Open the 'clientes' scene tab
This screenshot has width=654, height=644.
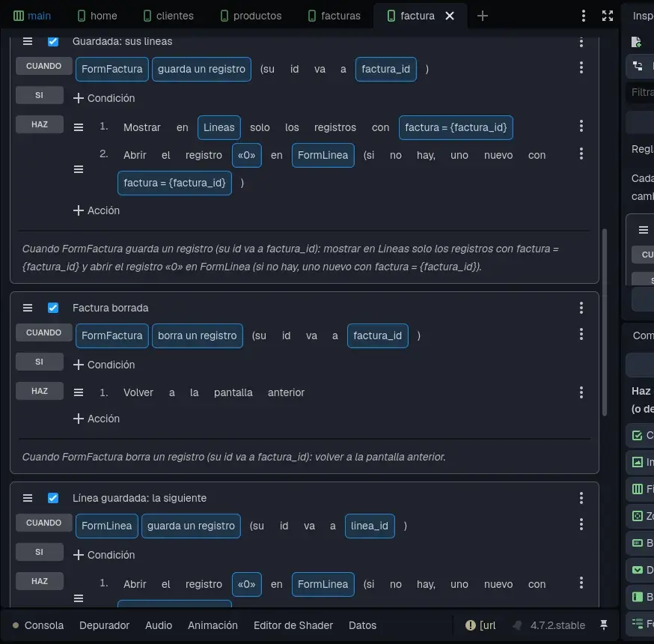[168, 16]
